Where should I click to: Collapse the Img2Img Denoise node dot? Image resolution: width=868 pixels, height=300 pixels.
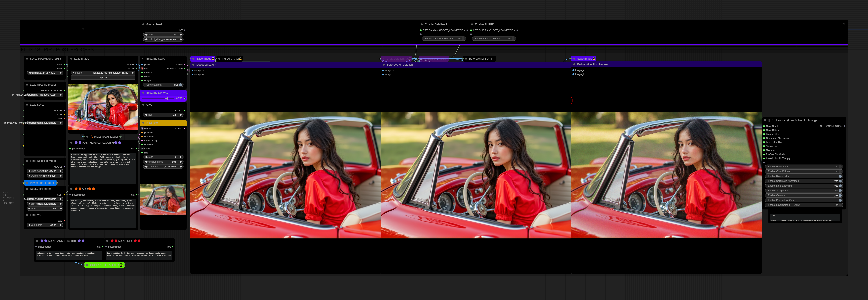click(143, 93)
